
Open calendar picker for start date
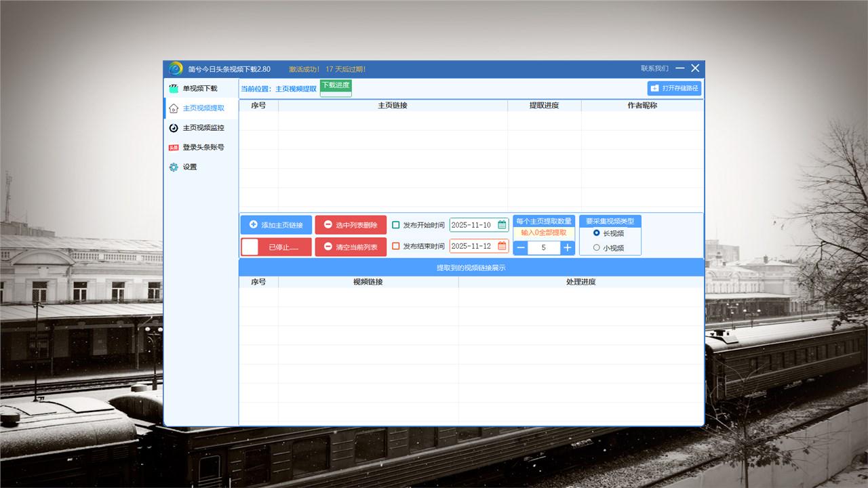coord(502,225)
